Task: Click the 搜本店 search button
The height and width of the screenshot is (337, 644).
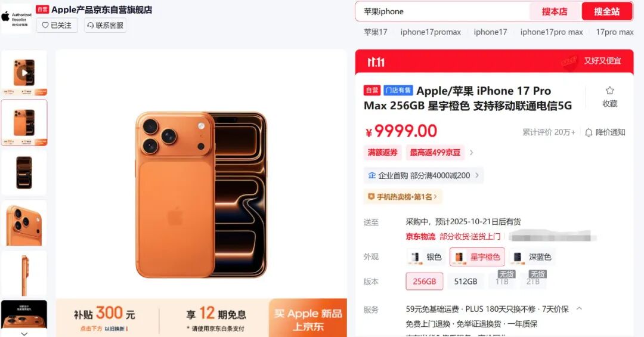Action: [555, 11]
